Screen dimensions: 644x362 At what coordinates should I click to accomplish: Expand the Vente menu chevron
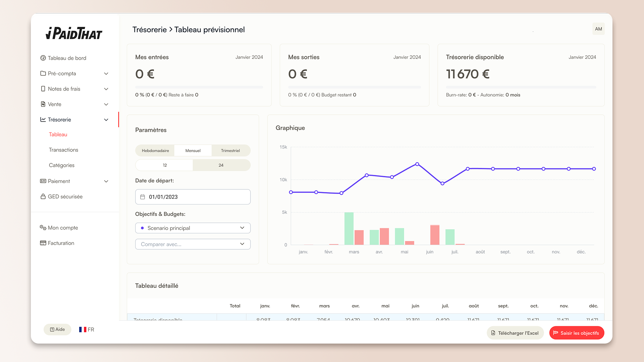coord(106,104)
